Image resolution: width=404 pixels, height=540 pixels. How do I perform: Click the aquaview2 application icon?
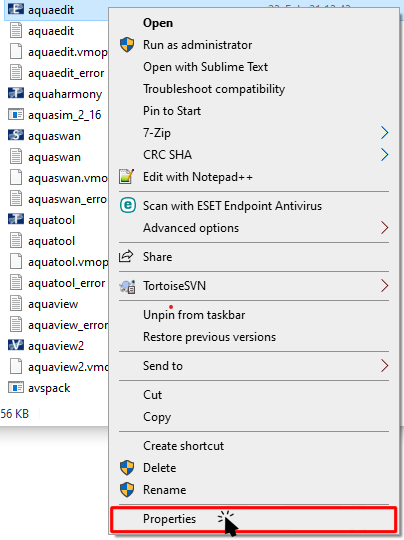16,345
